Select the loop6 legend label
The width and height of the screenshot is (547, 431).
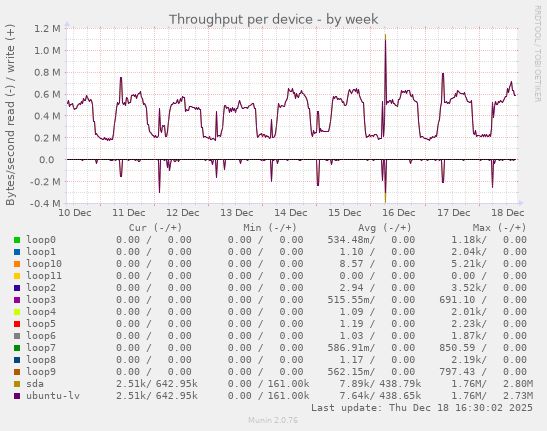pos(41,335)
